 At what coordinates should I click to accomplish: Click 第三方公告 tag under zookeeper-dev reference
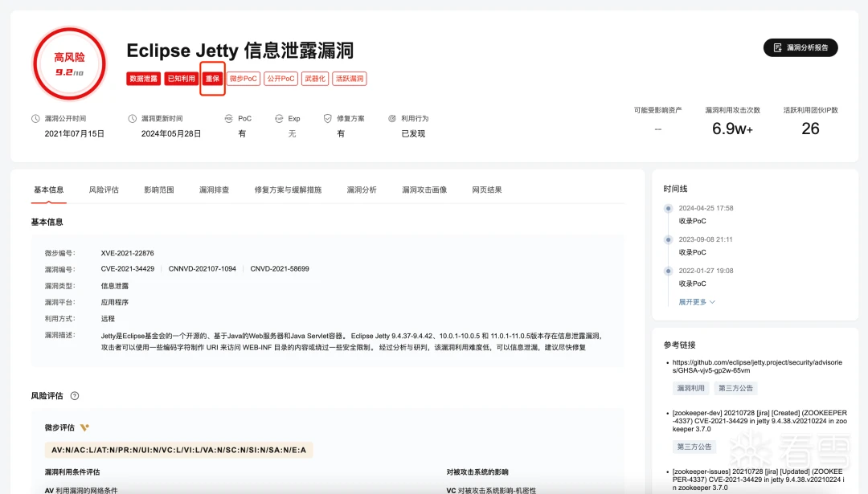pos(694,447)
